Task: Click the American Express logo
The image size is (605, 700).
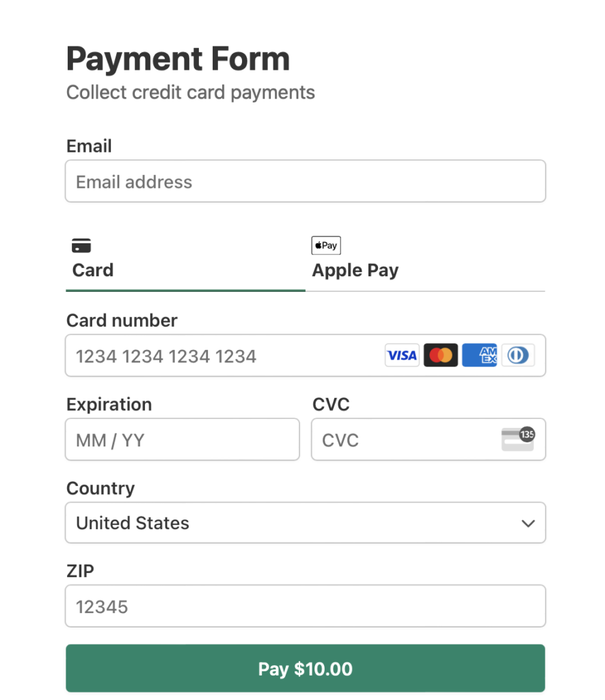Action: (479, 355)
